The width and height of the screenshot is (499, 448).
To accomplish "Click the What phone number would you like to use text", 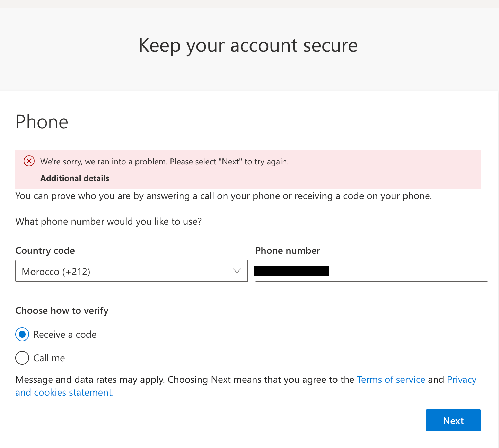I will pyautogui.click(x=108, y=222).
